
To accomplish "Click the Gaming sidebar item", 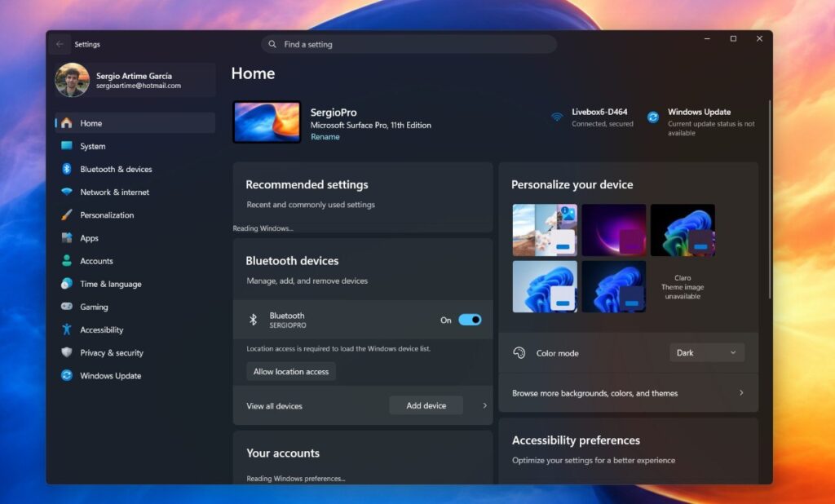I will 135,307.
